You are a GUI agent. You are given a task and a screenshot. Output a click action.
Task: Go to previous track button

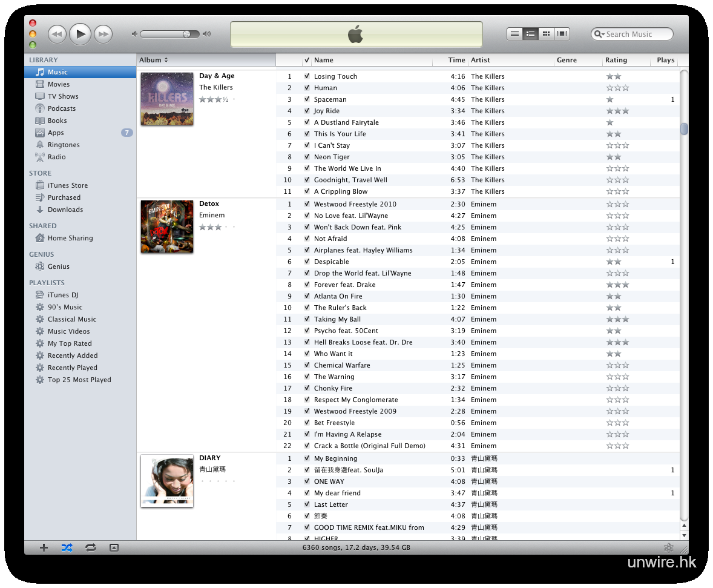(57, 35)
